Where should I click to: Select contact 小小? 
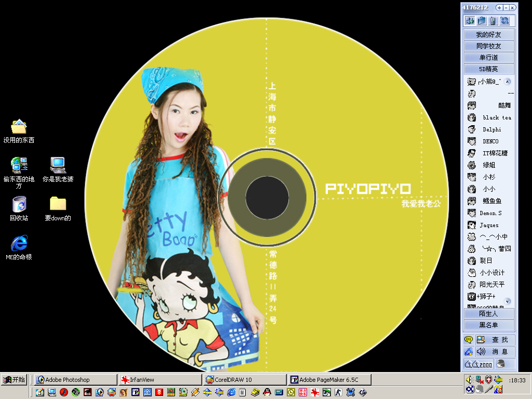click(481, 189)
